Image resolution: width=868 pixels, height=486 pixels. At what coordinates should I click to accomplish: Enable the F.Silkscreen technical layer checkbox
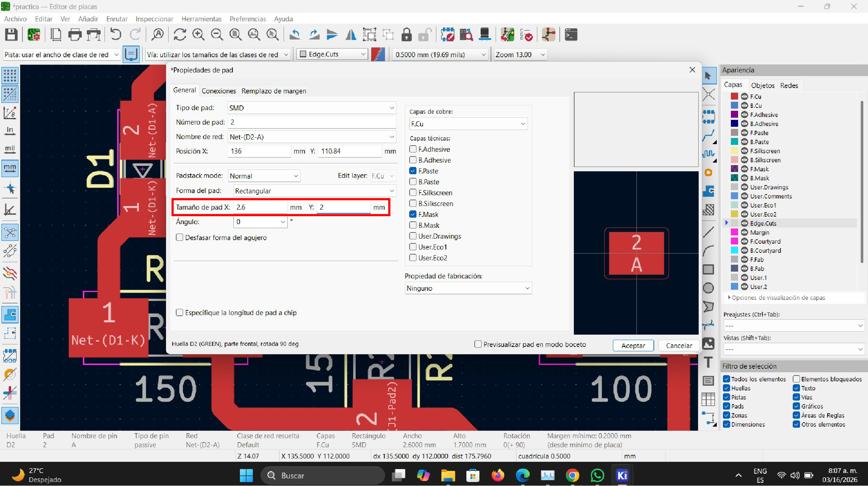(x=413, y=193)
